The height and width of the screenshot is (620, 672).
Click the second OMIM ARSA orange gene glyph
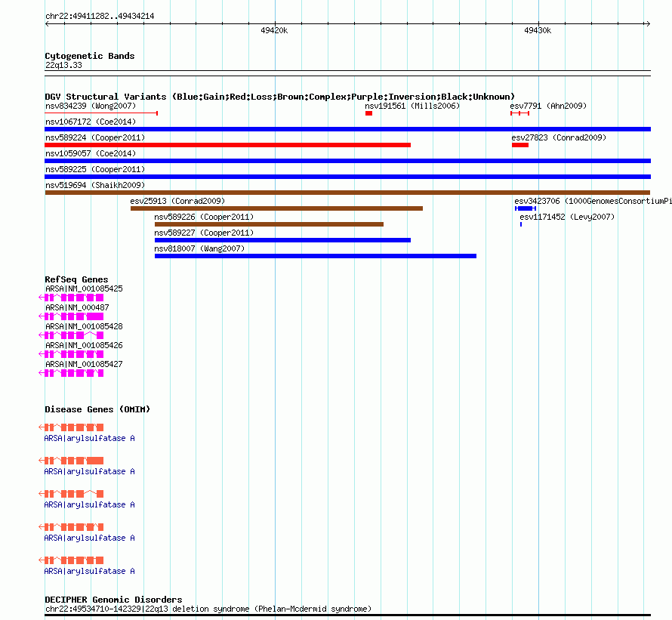(71, 461)
